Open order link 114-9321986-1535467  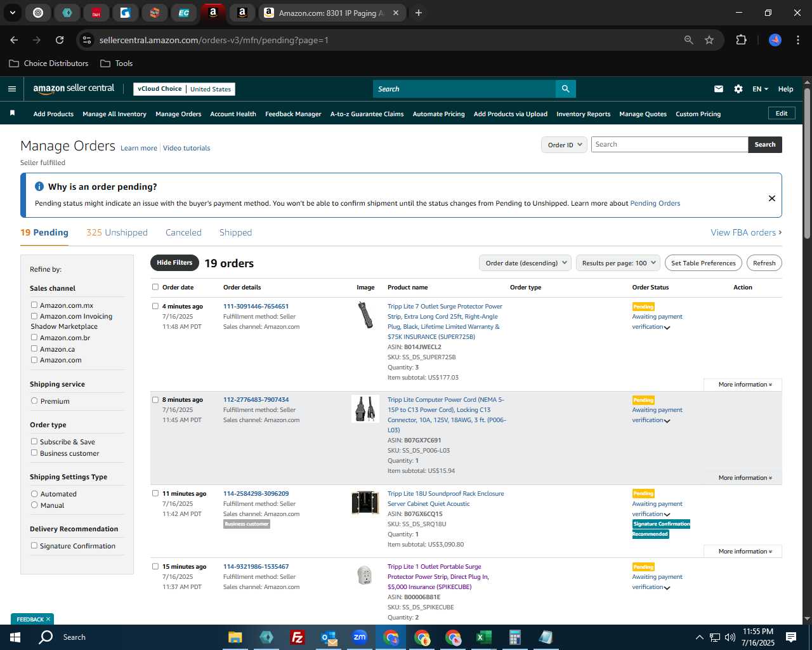click(x=256, y=566)
